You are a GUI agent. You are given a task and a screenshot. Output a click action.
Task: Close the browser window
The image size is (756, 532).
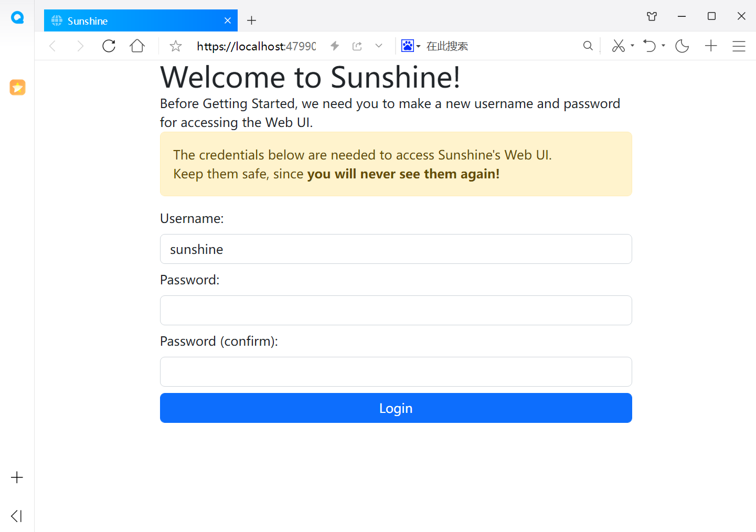(x=741, y=16)
